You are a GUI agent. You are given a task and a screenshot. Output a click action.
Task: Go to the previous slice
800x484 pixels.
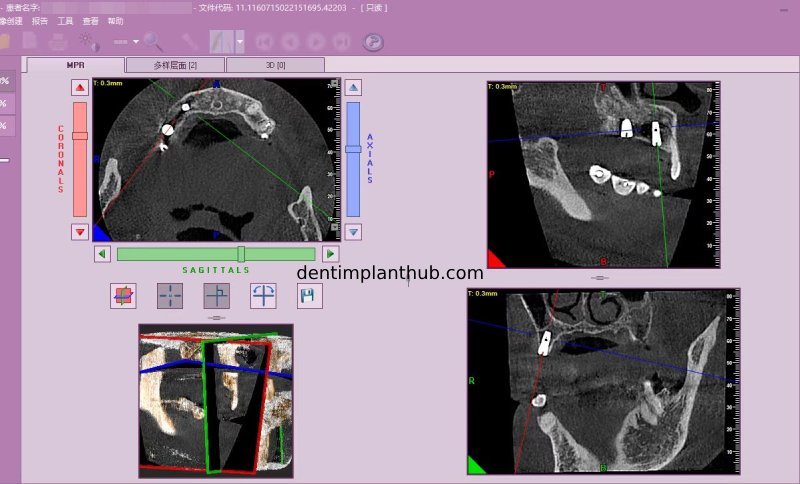pos(290,42)
